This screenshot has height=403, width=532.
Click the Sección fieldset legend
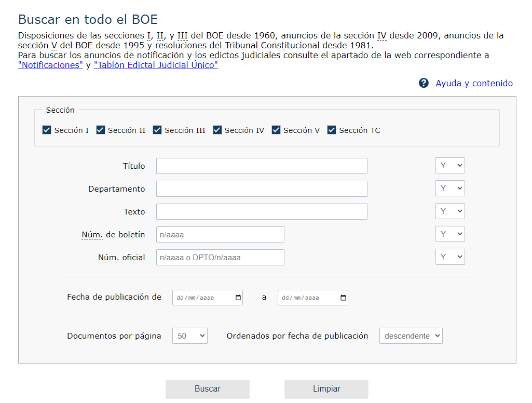click(x=60, y=110)
